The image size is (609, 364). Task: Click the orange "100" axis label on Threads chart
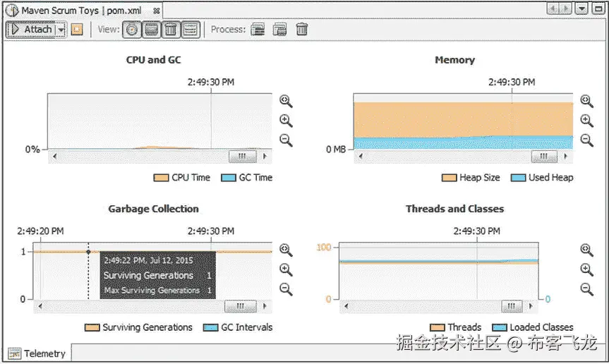coord(324,247)
